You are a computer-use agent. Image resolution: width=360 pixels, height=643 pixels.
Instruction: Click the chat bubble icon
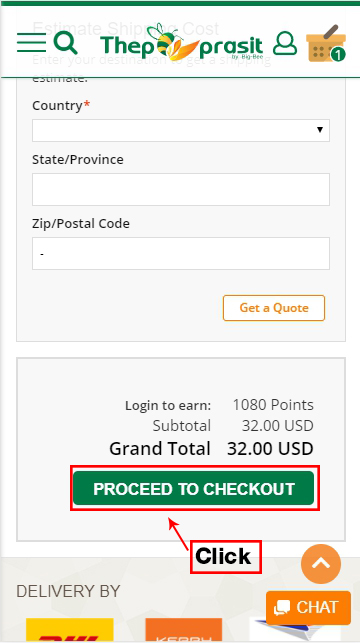[282, 608]
